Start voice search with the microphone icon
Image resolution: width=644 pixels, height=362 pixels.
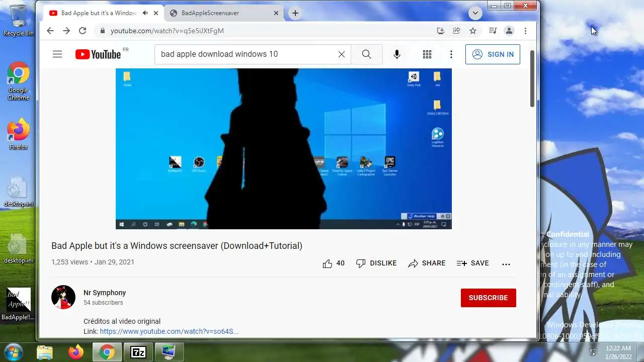(x=397, y=54)
